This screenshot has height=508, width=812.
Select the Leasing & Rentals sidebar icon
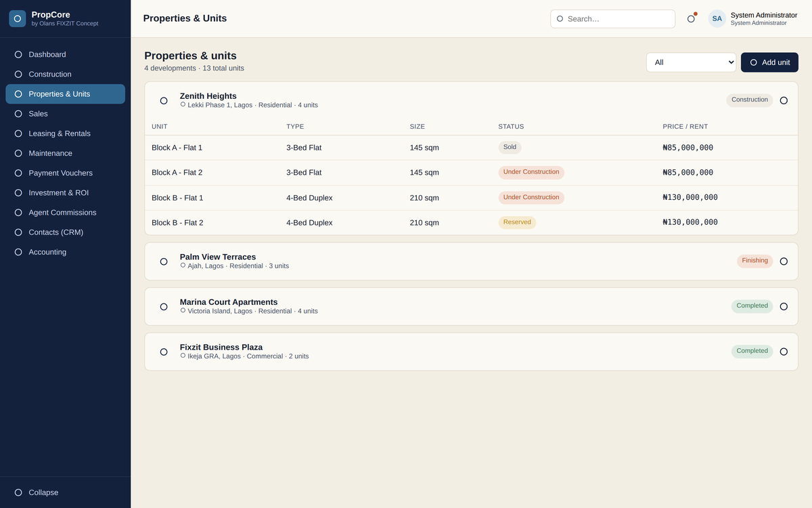18,133
